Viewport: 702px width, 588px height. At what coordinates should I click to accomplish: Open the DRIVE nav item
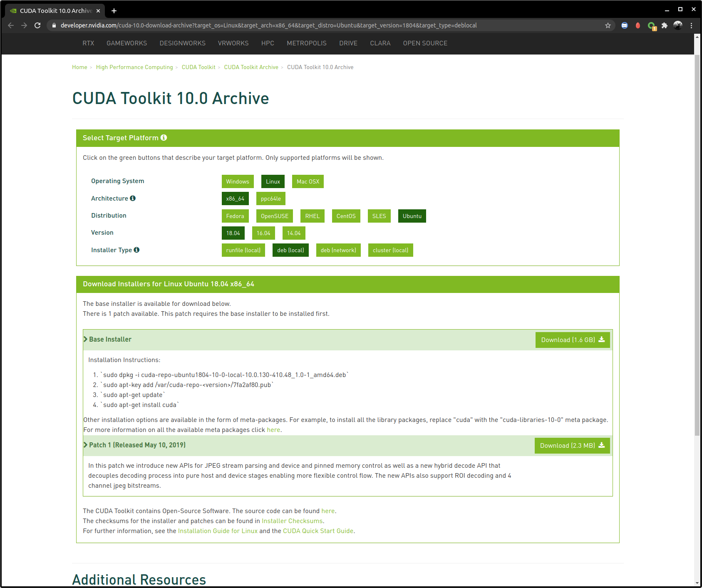[348, 43]
